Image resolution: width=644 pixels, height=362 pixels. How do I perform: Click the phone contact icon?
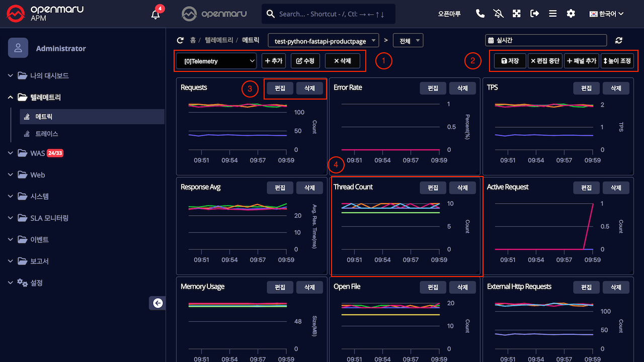[480, 14]
